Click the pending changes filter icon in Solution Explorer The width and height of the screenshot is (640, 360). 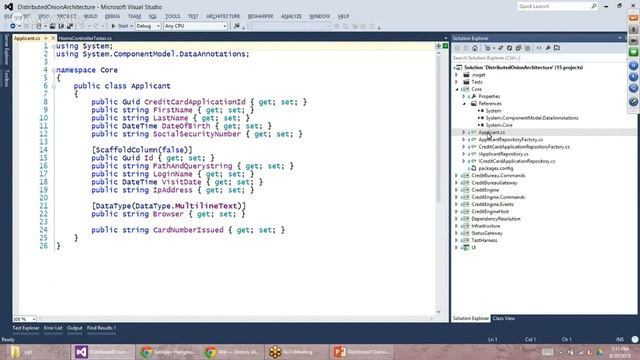(488, 48)
